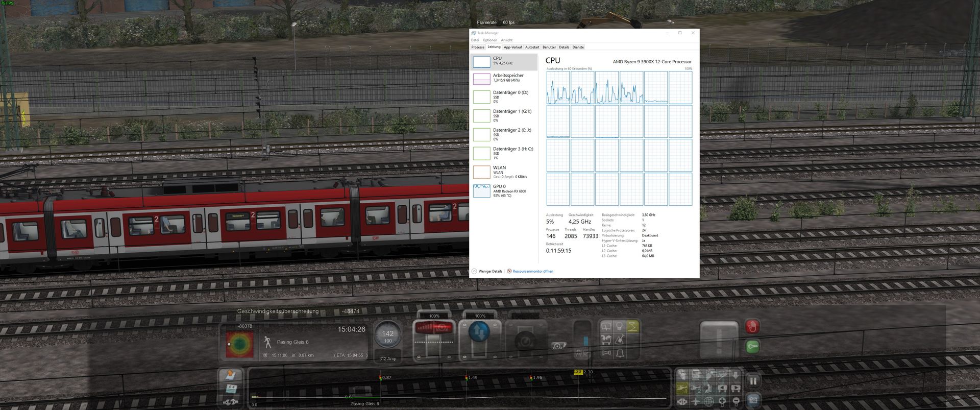This screenshot has height=410, width=980.
Task: Switch to the Prozesse tab
Action: [478, 47]
